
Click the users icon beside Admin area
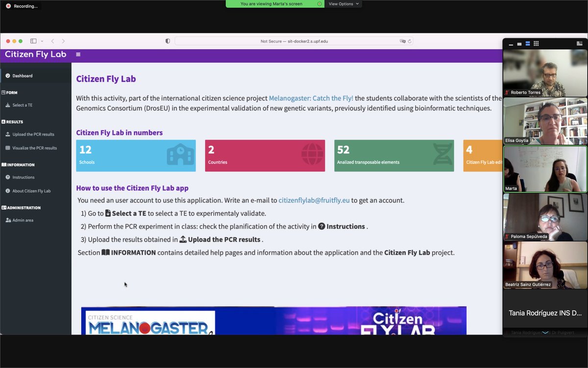coord(8,220)
